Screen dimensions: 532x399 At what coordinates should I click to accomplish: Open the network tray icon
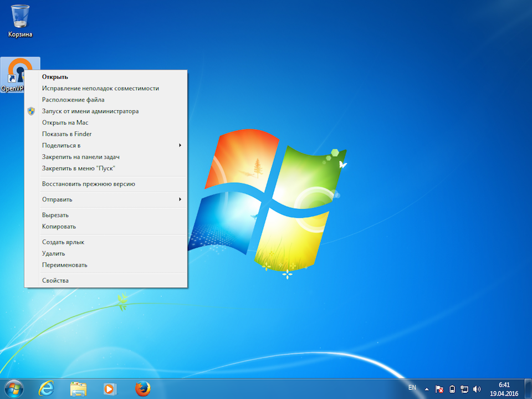pyautogui.click(x=464, y=389)
